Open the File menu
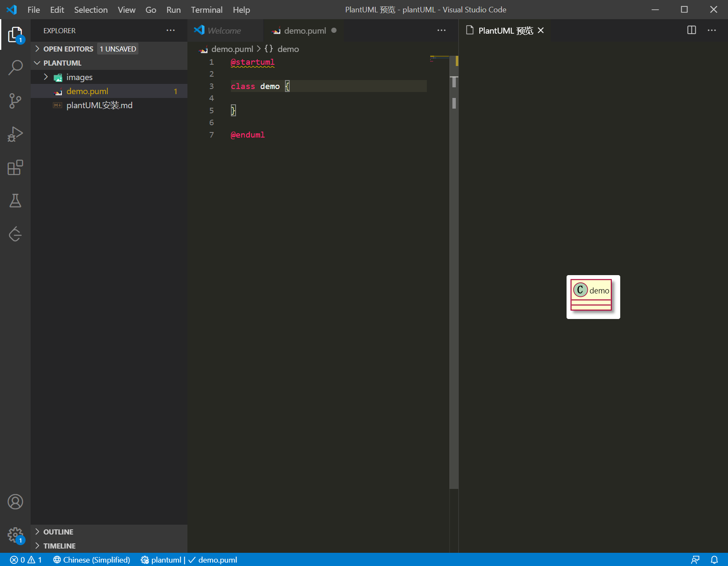The width and height of the screenshot is (728, 566). pyautogui.click(x=34, y=9)
